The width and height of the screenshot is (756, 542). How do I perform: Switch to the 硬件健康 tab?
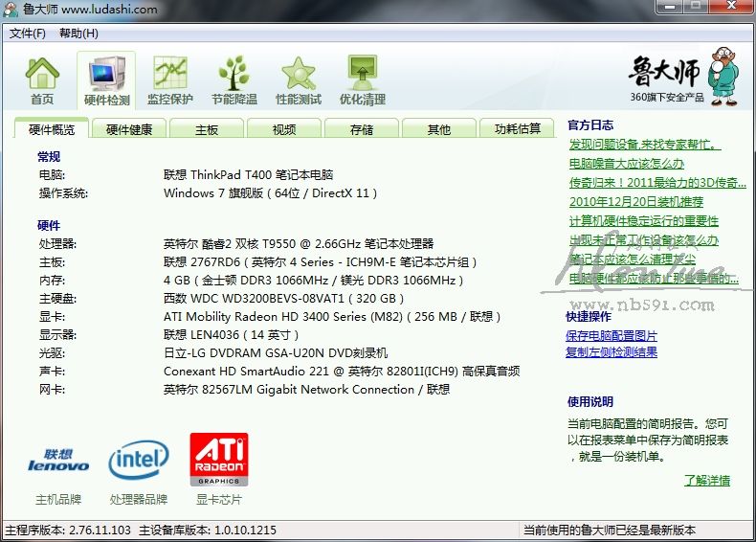pyautogui.click(x=129, y=129)
